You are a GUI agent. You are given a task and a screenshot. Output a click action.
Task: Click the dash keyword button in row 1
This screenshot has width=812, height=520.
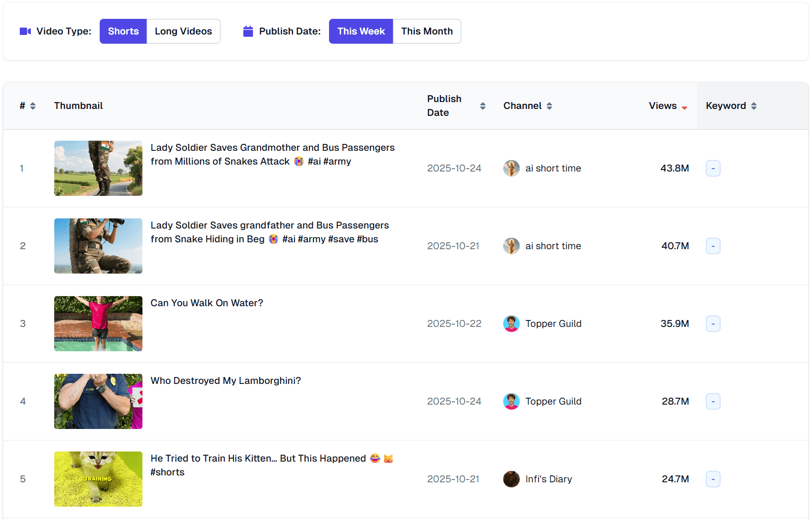[713, 168]
